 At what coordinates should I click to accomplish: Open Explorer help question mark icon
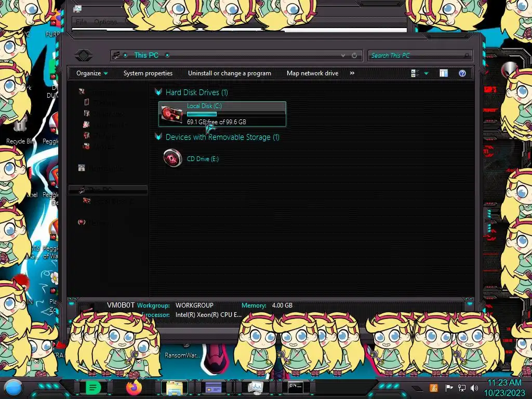(462, 73)
